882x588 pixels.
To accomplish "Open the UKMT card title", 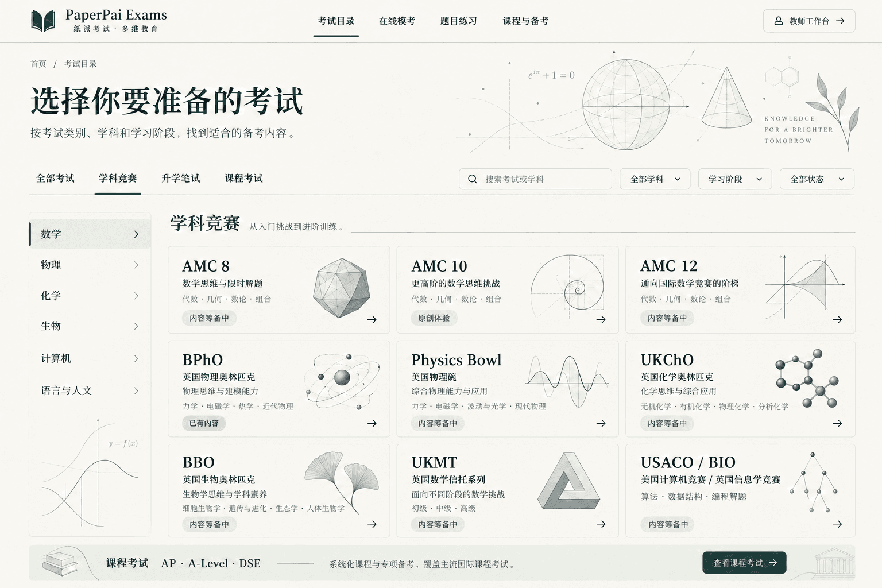I will point(434,462).
